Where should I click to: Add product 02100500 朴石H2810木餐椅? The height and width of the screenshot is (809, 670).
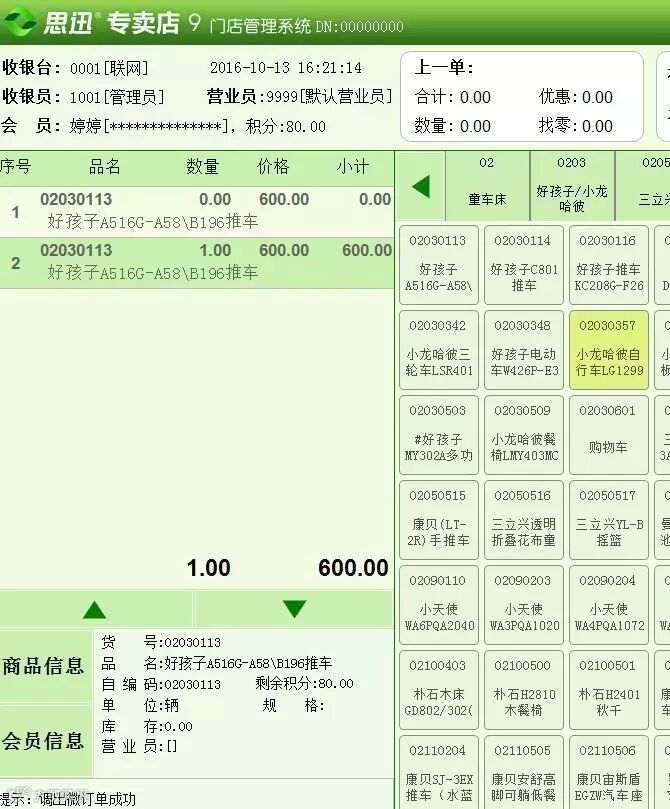coord(524,690)
